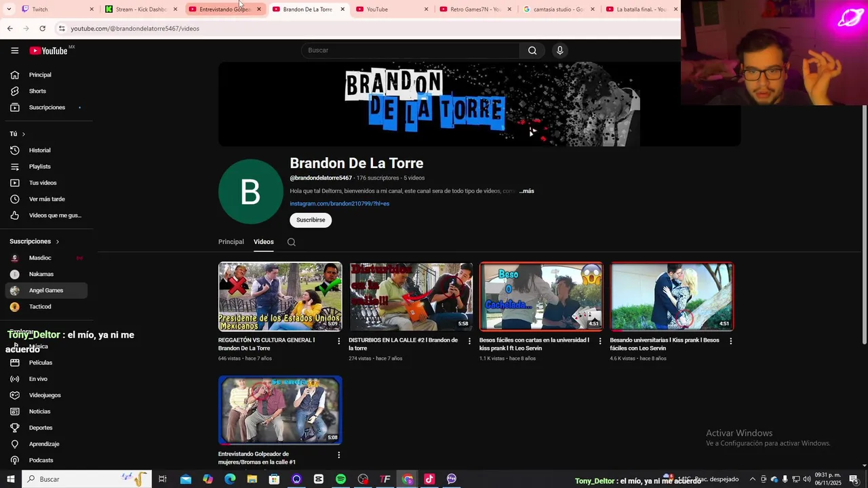Switch to the camtasia studio Google tab
Viewport: 868px width, 488px height.
(x=558, y=9)
